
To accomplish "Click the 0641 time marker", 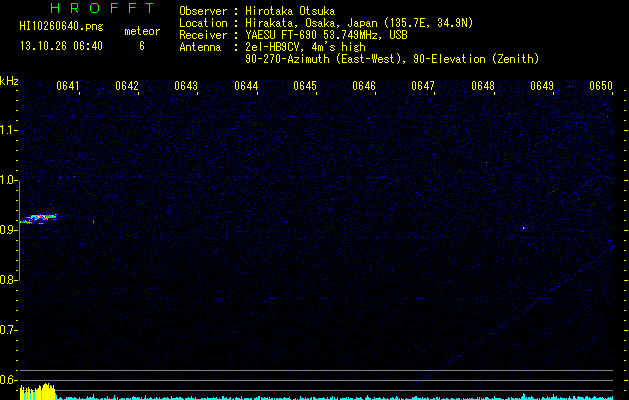I will 68,86.
